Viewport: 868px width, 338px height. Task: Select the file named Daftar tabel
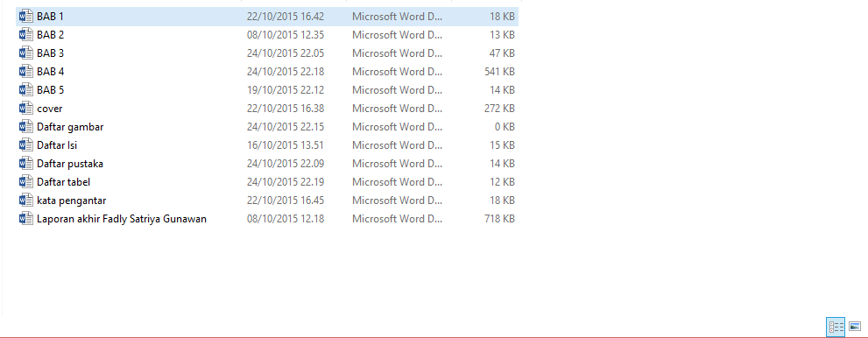[64, 181]
